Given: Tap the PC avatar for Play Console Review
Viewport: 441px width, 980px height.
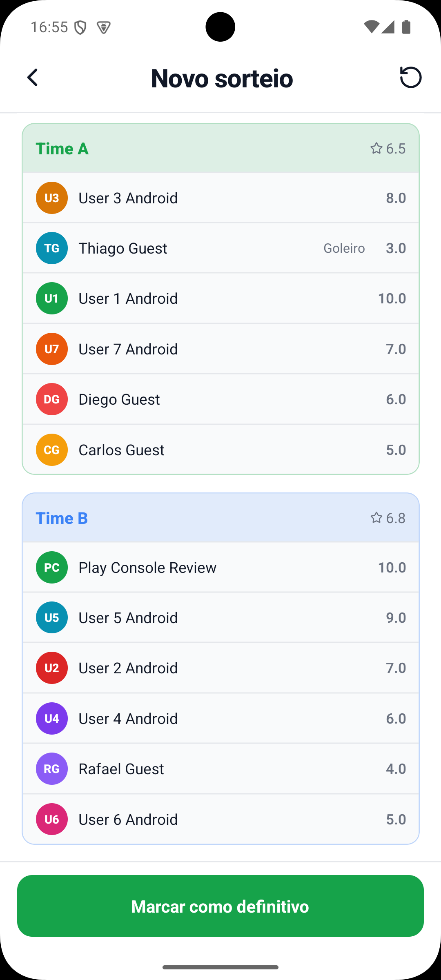Looking at the screenshot, I should pyautogui.click(x=52, y=568).
